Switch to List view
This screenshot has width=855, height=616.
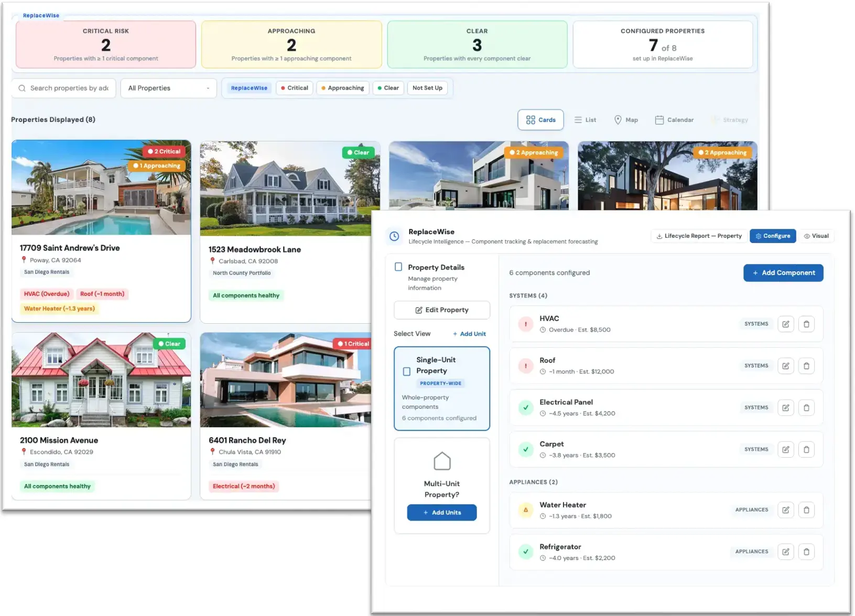point(586,119)
